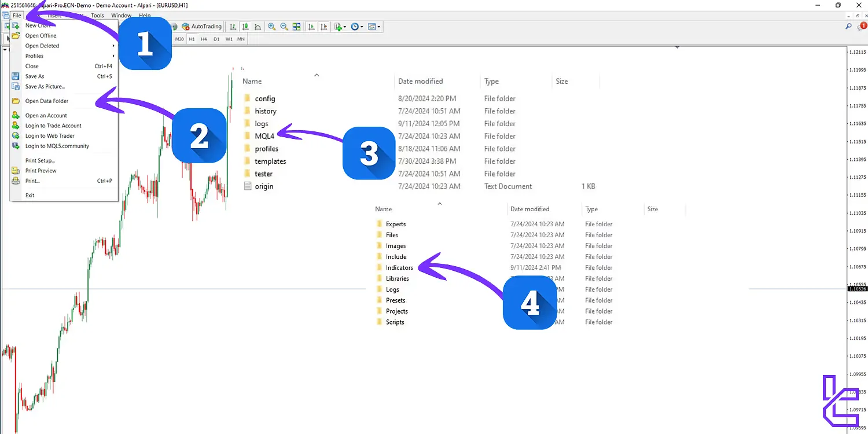Open the Indicators folder

click(x=399, y=267)
